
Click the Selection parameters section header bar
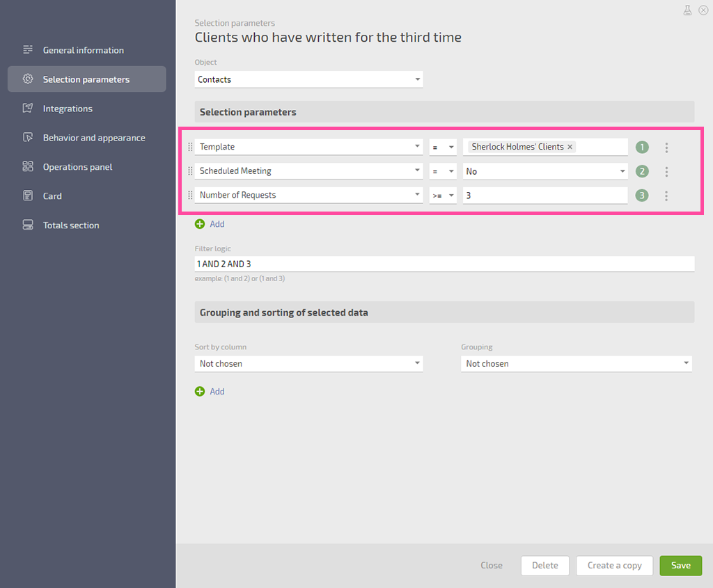444,112
